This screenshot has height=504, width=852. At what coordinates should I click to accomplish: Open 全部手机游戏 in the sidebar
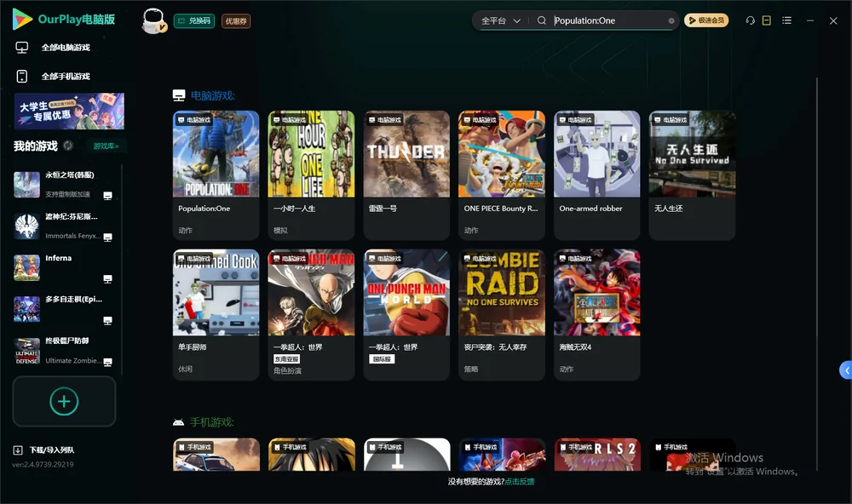(66, 76)
